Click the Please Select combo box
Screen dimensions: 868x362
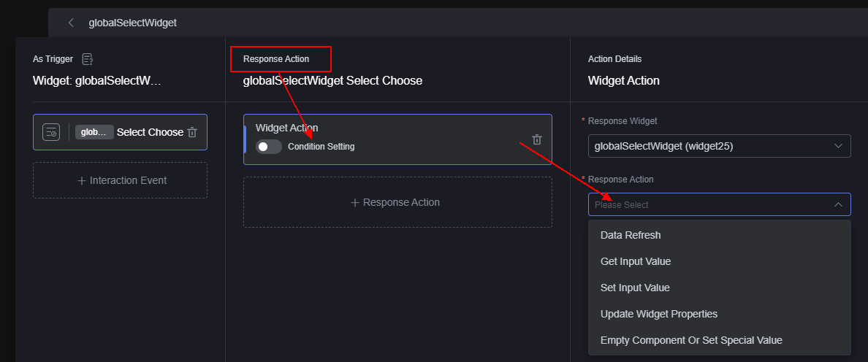tap(719, 204)
